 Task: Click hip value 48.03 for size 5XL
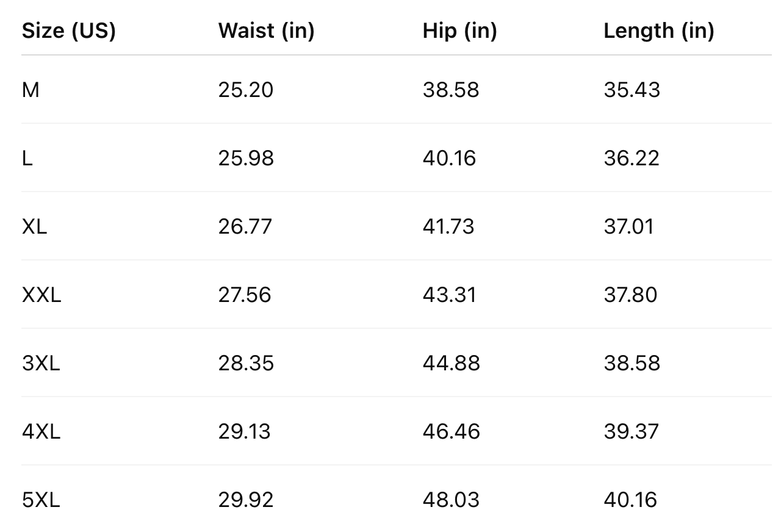coord(451,500)
